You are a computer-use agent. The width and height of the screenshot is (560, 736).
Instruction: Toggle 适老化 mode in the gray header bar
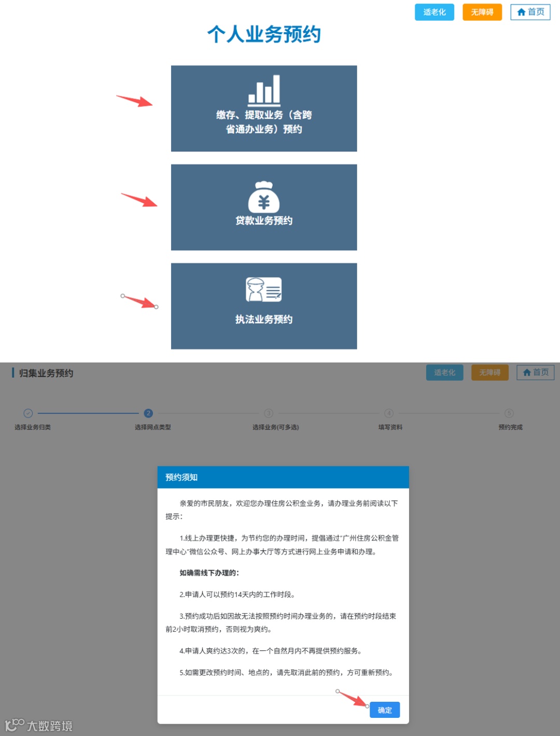(444, 372)
